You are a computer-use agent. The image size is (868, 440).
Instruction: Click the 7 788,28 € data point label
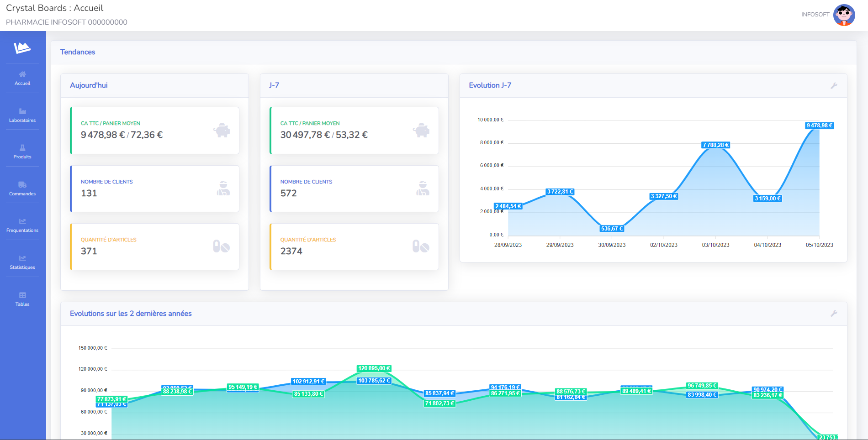716,145
